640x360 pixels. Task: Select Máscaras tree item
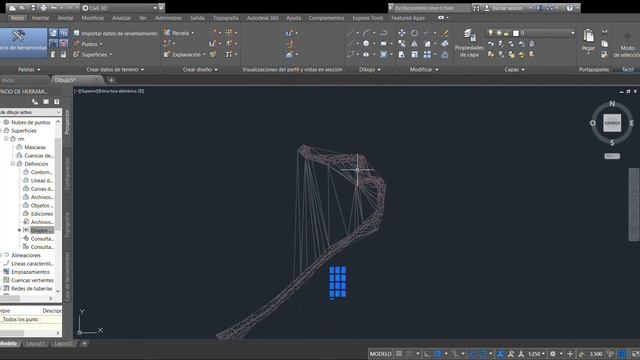coord(35,147)
